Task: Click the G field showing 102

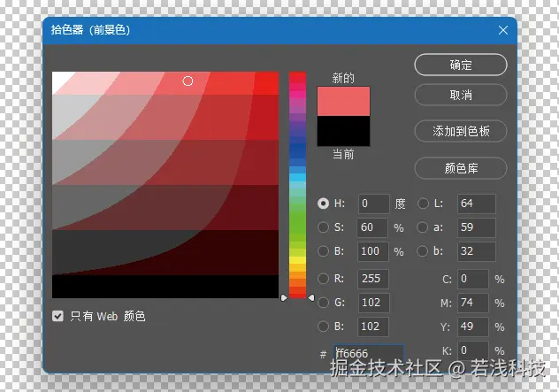Action: 373,303
